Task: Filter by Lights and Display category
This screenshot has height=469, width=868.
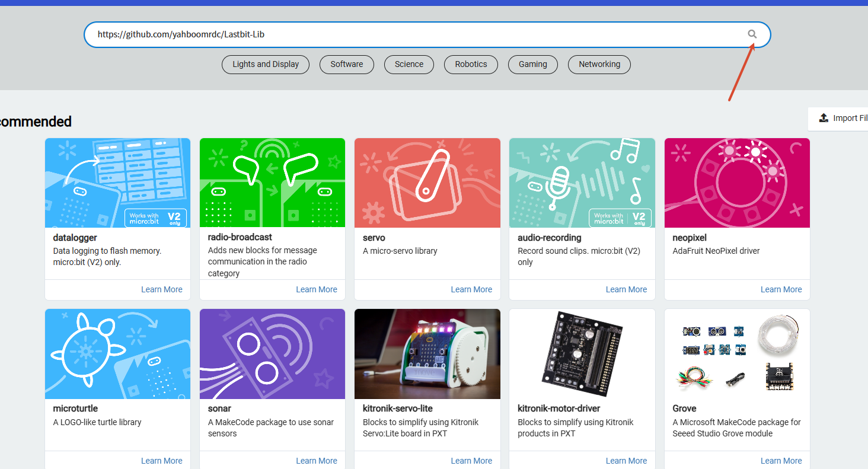Action: pos(266,64)
